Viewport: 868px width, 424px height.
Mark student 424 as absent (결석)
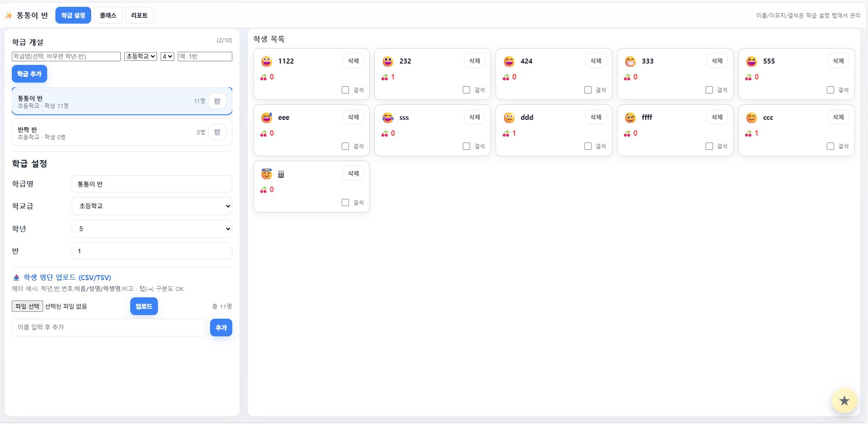pos(588,90)
